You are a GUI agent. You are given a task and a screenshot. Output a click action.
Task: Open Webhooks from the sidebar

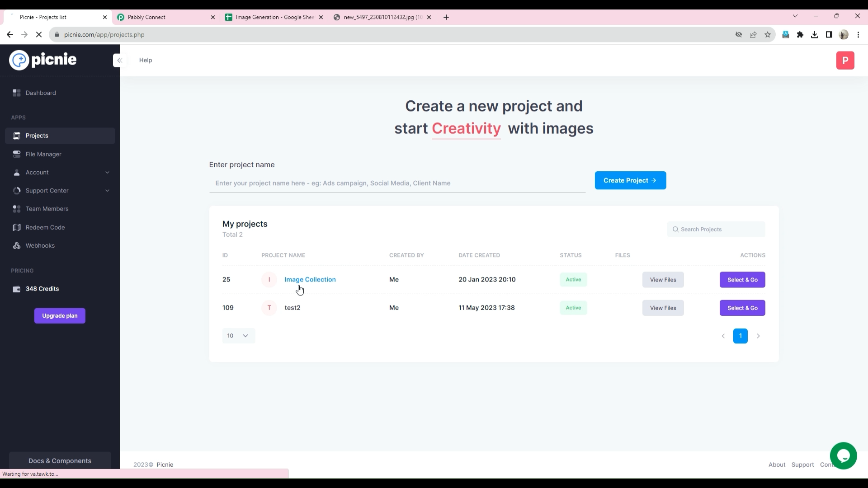pyautogui.click(x=40, y=246)
